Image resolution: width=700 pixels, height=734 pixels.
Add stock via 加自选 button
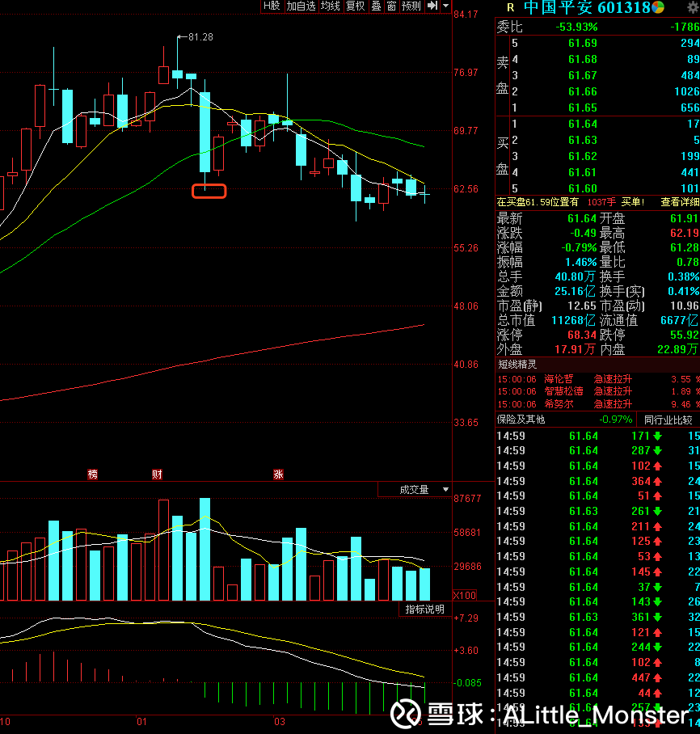click(x=301, y=6)
